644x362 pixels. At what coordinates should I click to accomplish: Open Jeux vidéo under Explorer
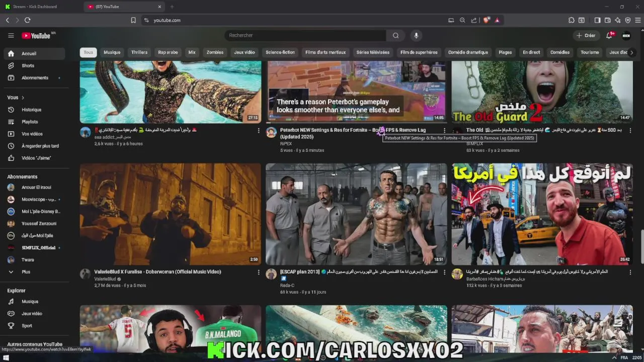click(x=34, y=313)
